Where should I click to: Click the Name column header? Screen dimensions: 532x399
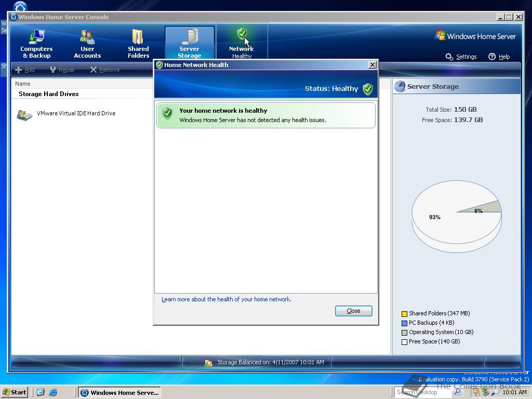(x=22, y=84)
